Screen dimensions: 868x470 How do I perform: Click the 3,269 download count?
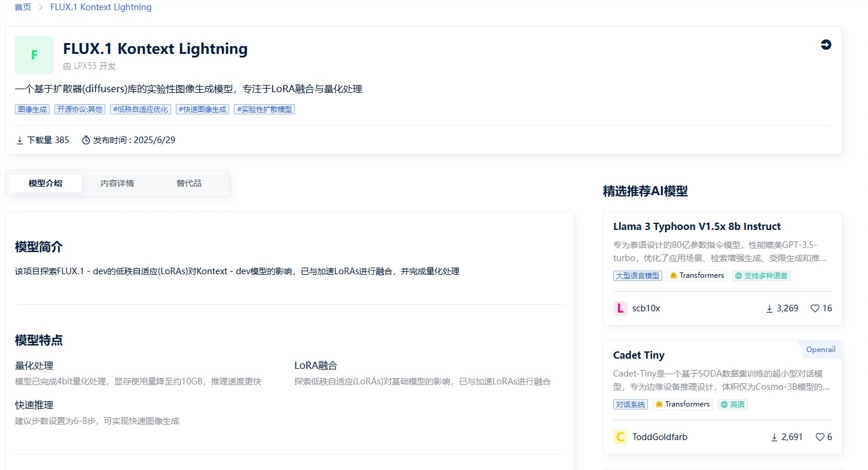(x=787, y=308)
